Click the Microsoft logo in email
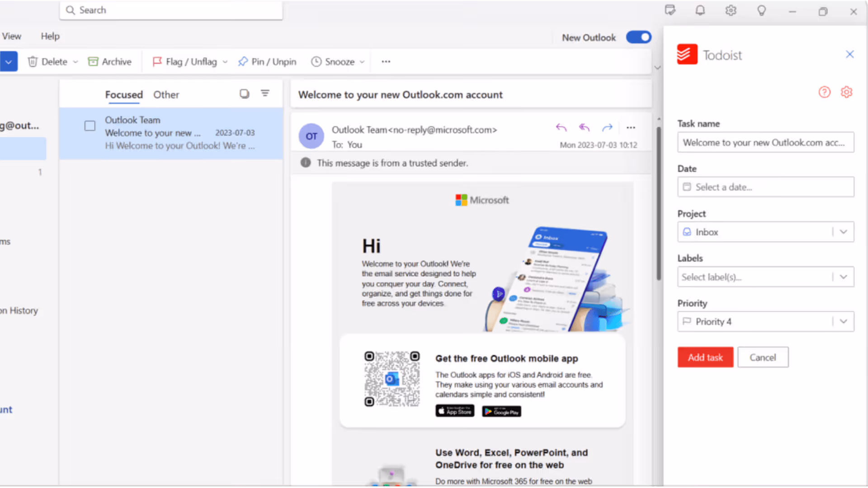 (482, 200)
